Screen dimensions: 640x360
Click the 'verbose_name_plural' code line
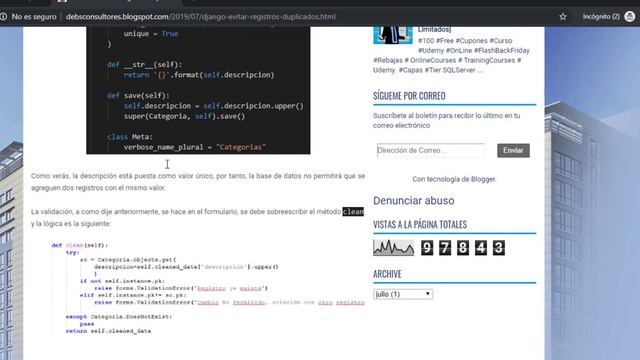click(195, 147)
